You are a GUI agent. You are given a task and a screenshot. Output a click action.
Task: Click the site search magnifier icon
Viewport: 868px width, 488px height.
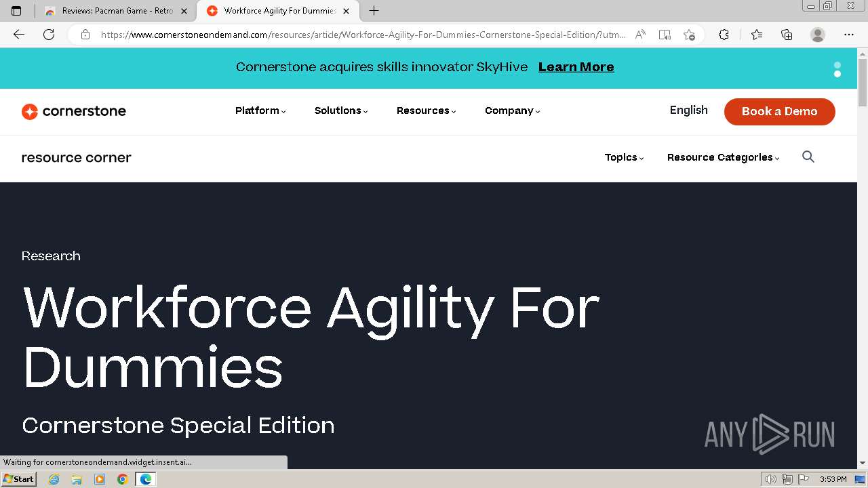[x=808, y=157]
